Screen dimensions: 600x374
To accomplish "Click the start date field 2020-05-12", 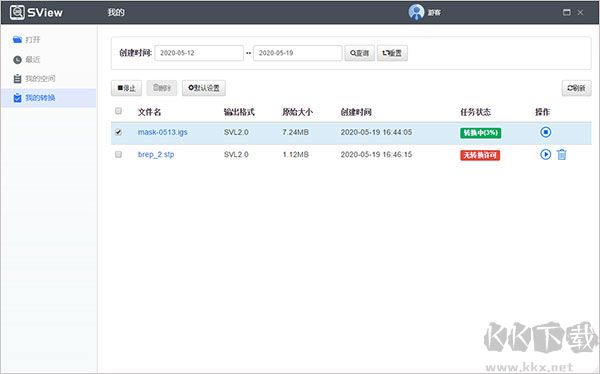I will (199, 53).
